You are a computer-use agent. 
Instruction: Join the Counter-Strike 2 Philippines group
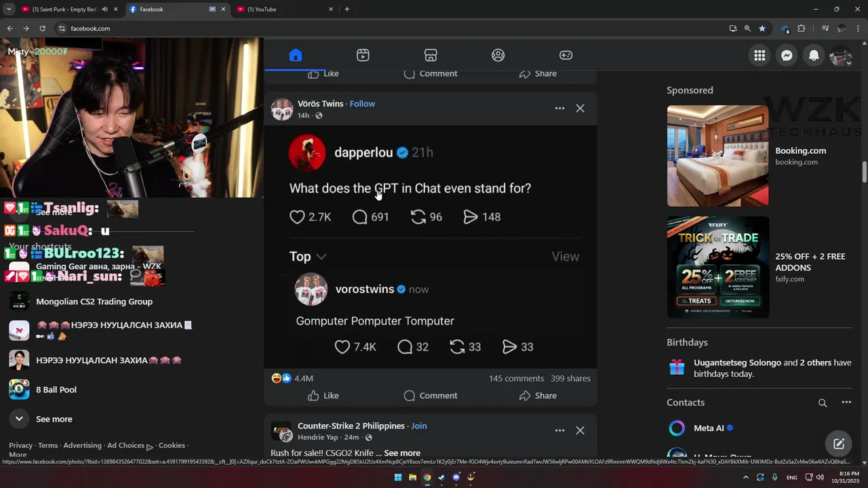click(x=419, y=426)
